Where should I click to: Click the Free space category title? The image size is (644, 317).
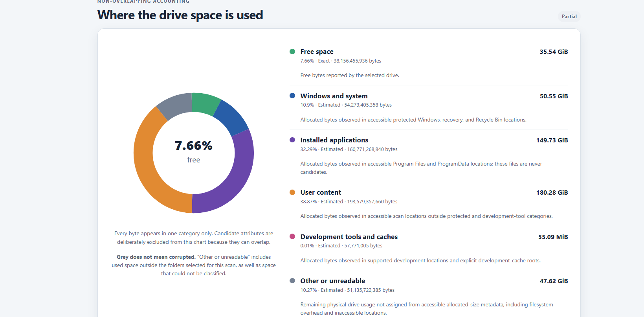point(317,52)
